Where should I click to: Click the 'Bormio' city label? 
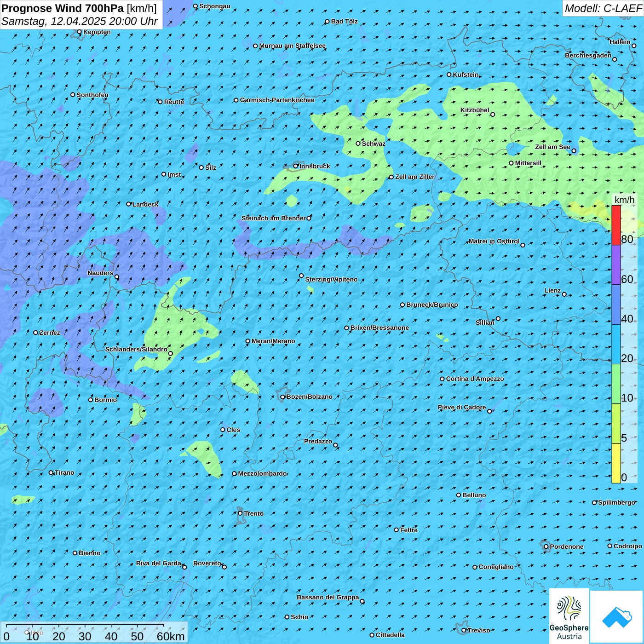pos(106,400)
